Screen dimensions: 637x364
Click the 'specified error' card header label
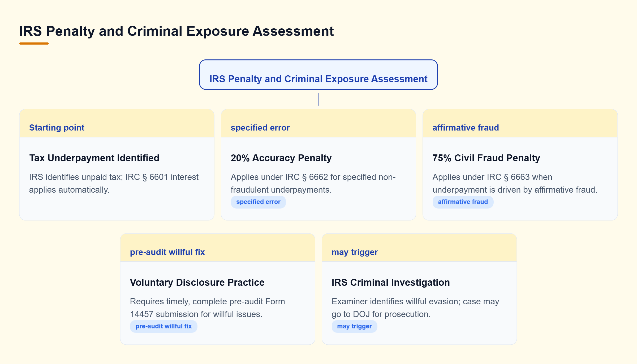[x=260, y=128]
